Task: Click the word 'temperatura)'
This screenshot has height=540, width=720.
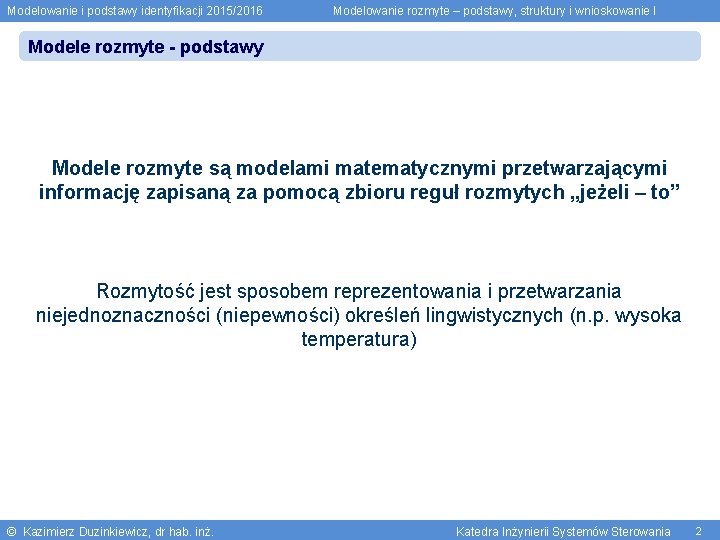Action: click(x=359, y=339)
